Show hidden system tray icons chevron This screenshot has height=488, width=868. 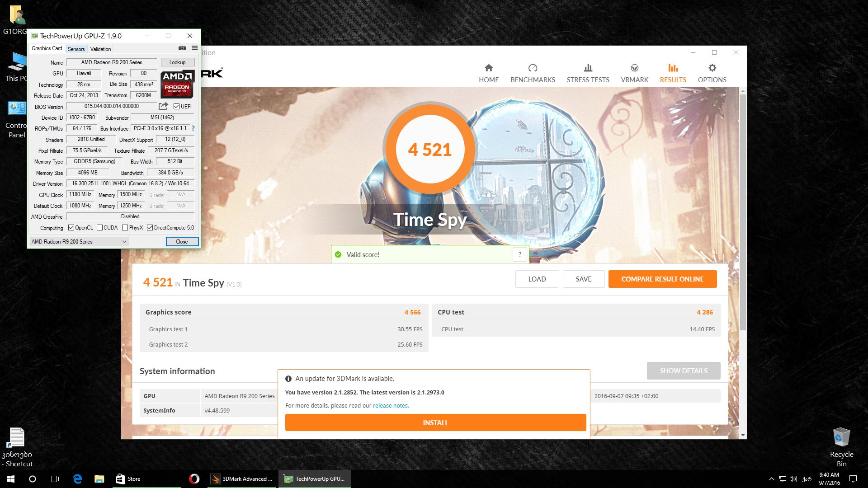tap(771, 479)
